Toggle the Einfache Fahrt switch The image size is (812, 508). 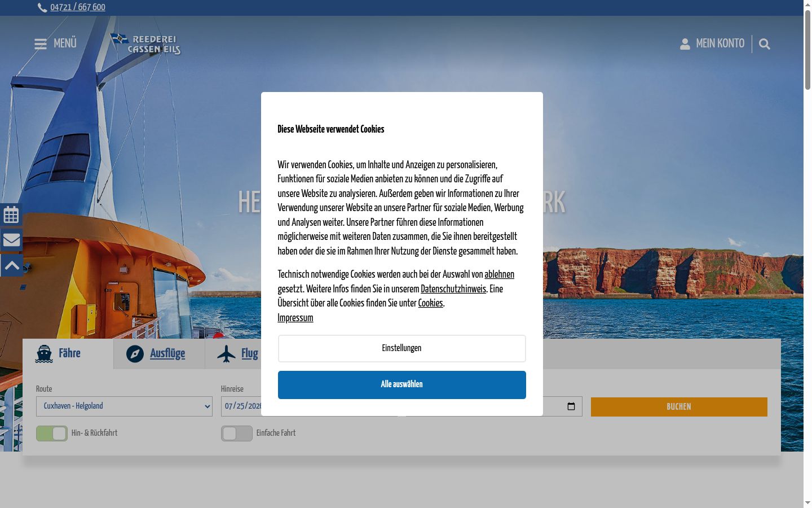pyautogui.click(x=237, y=433)
